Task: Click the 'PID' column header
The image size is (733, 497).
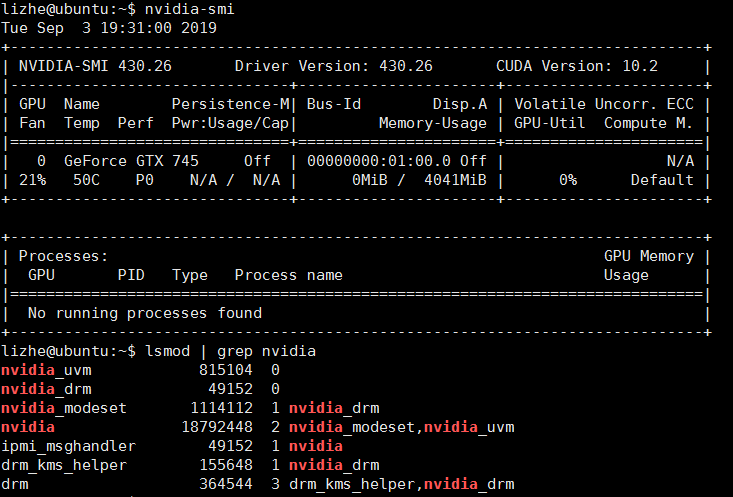Action: click(x=131, y=275)
